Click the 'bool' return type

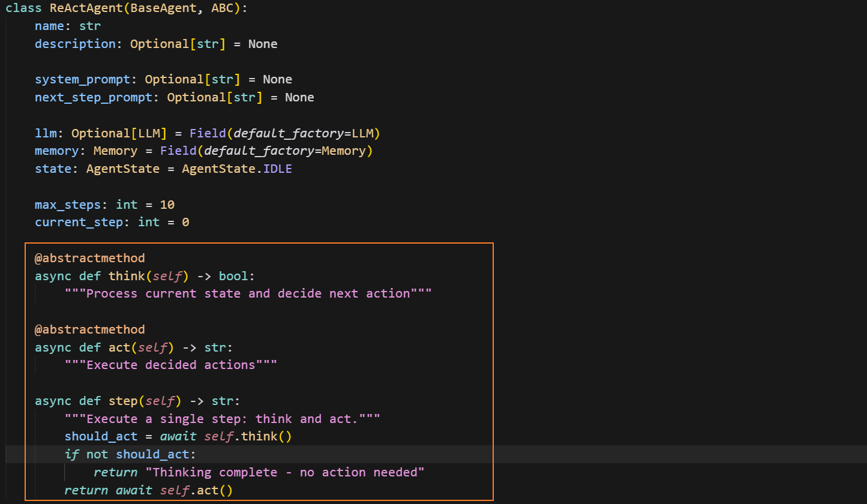tap(233, 276)
